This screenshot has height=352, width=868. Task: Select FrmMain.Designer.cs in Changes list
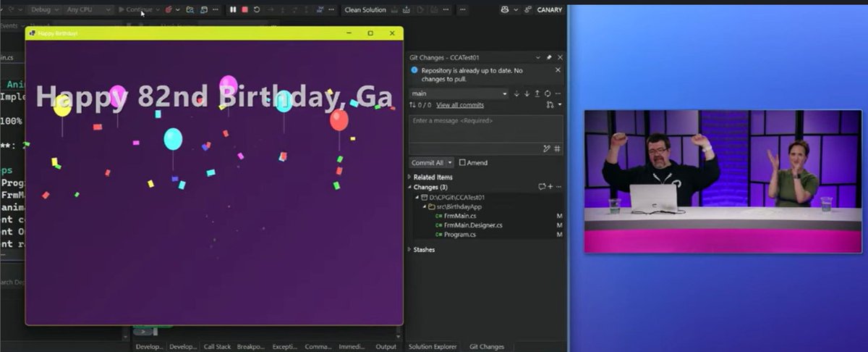(473, 225)
